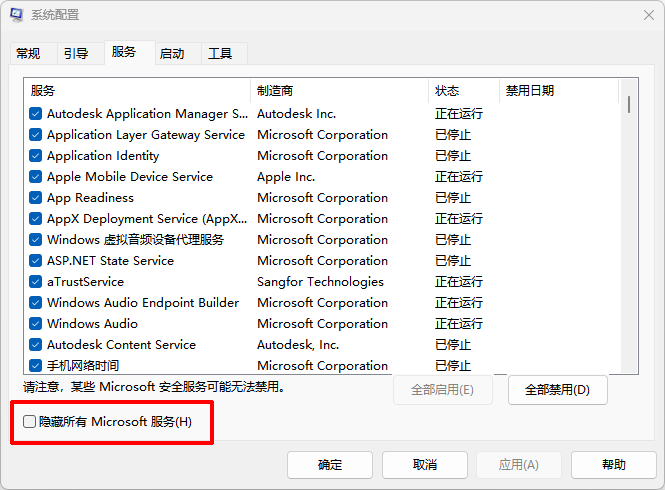Enable 隐藏所有 Microsoft 服务 checkbox
665x490 pixels.
[29, 422]
